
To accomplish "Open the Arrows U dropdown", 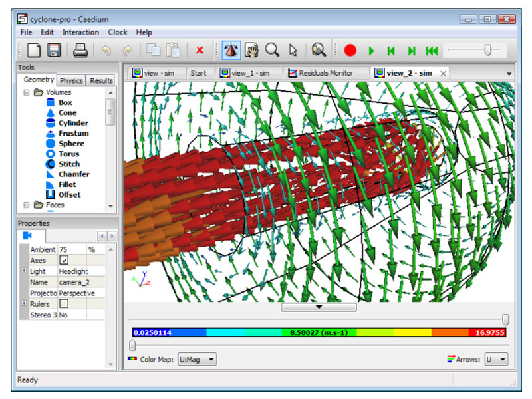I will [496, 360].
